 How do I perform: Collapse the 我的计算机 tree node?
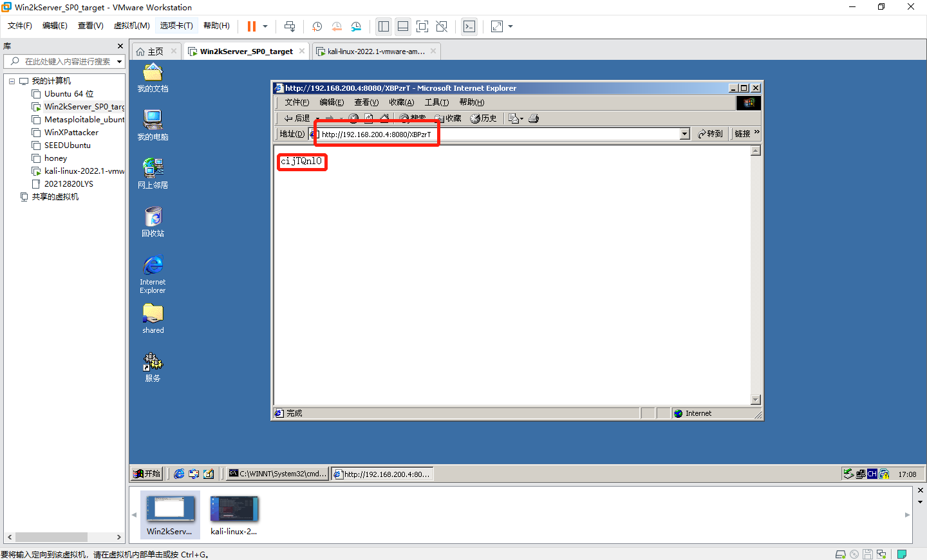[12, 81]
